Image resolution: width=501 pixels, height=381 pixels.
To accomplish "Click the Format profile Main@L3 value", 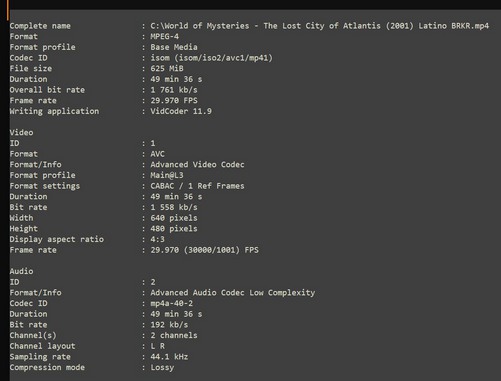I will click(x=167, y=175).
